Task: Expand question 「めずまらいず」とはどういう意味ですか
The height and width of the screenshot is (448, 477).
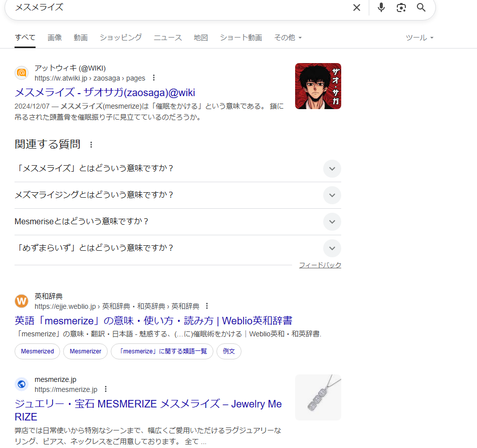Action: tap(332, 248)
